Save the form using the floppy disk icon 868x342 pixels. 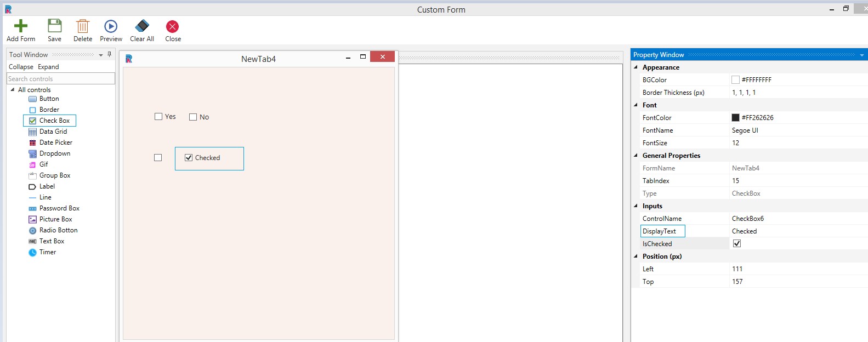click(55, 26)
